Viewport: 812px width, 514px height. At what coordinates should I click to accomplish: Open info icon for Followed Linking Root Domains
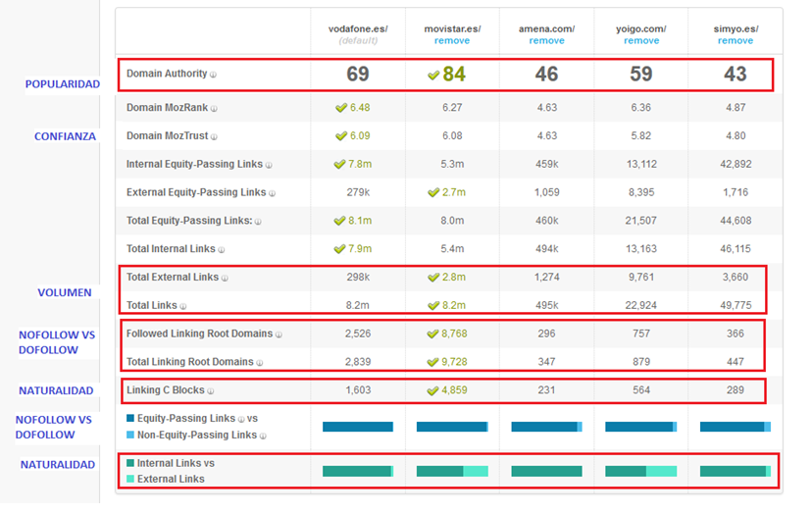pyautogui.click(x=279, y=334)
